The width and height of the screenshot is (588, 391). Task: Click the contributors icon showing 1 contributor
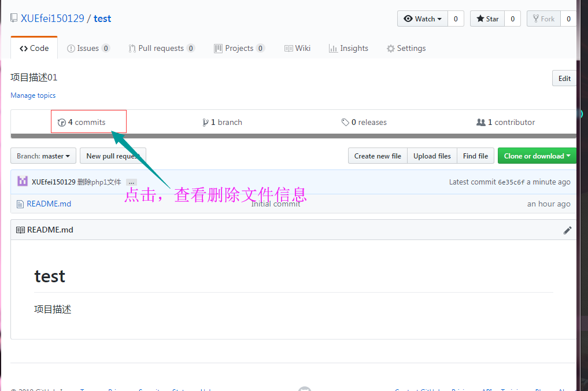tap(481, 122)
